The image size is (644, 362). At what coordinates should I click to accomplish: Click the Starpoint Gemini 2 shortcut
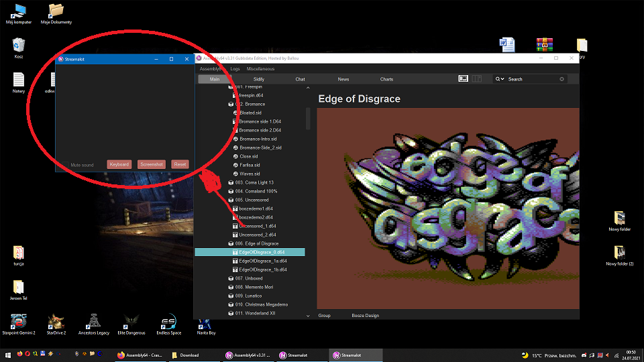pos(19,324)
